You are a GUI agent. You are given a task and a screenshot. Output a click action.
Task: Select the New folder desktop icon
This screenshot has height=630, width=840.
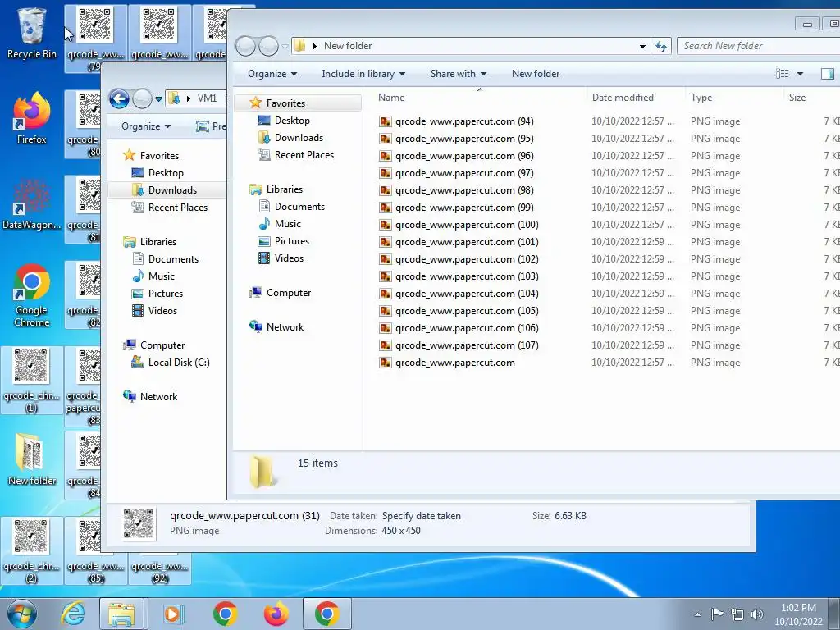click(32, 459)
